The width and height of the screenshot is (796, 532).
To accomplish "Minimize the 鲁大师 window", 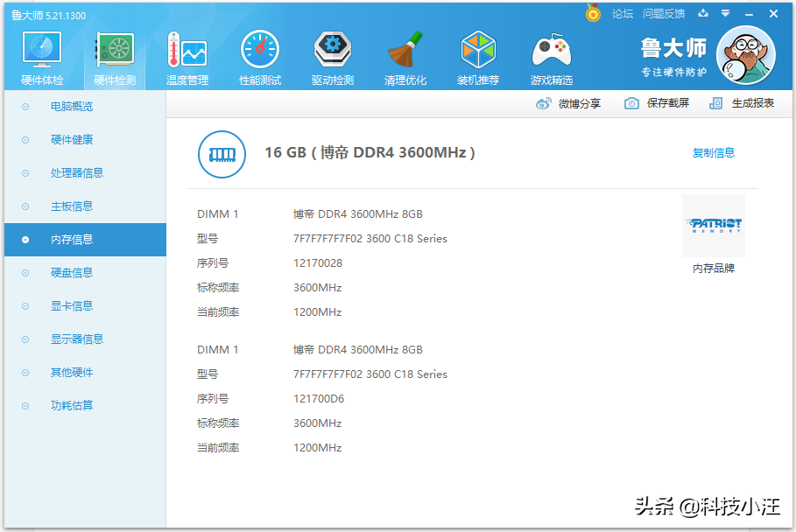I will click(749, 14).
